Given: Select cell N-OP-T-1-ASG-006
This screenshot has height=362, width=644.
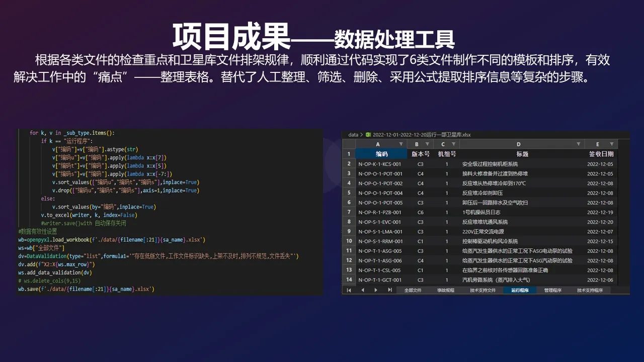Looking at the screenshot, I should [381, 260].
